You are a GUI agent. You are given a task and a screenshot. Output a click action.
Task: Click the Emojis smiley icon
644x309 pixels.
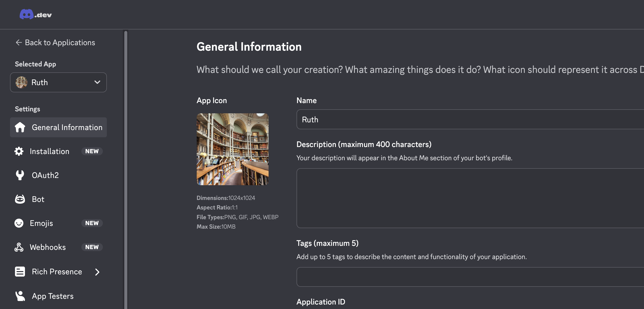click(19, 223)
